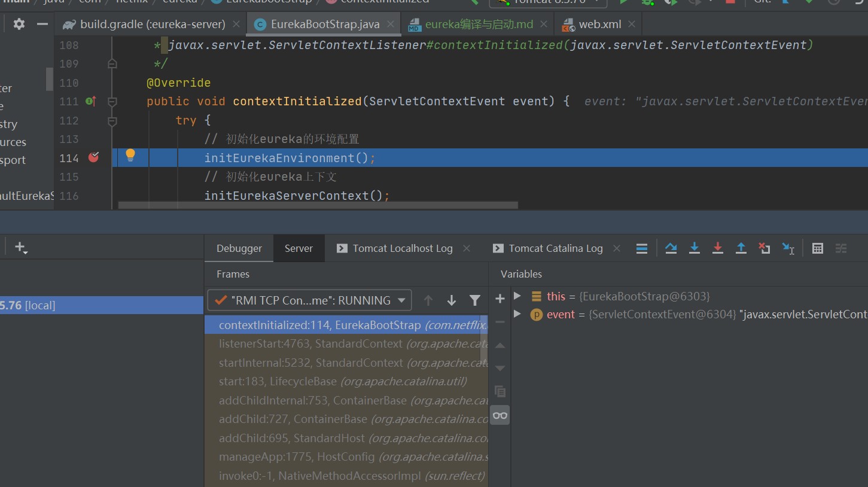Open the RMI TCP thread dropdown

tap(309, 300)
